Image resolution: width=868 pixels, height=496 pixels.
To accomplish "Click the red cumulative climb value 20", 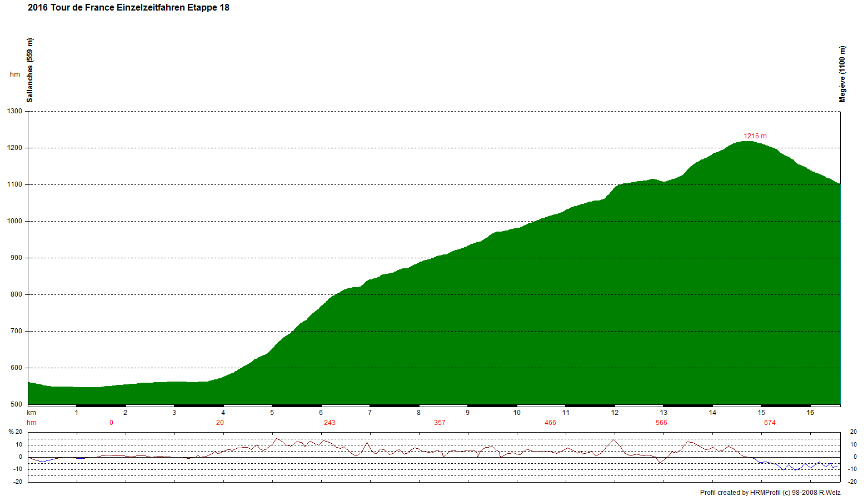I will pos(220,423).
